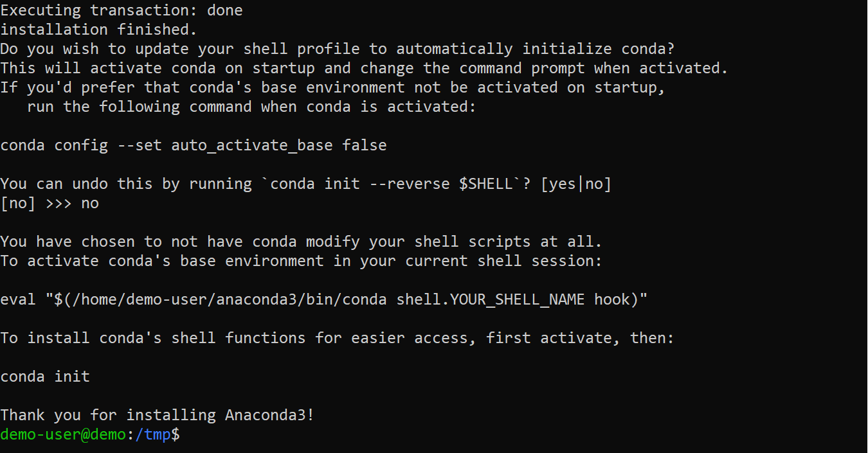This screenshot has height=453, width=868.
Task: Click the "Executing transaction: done" line
Action: [122, 10]
